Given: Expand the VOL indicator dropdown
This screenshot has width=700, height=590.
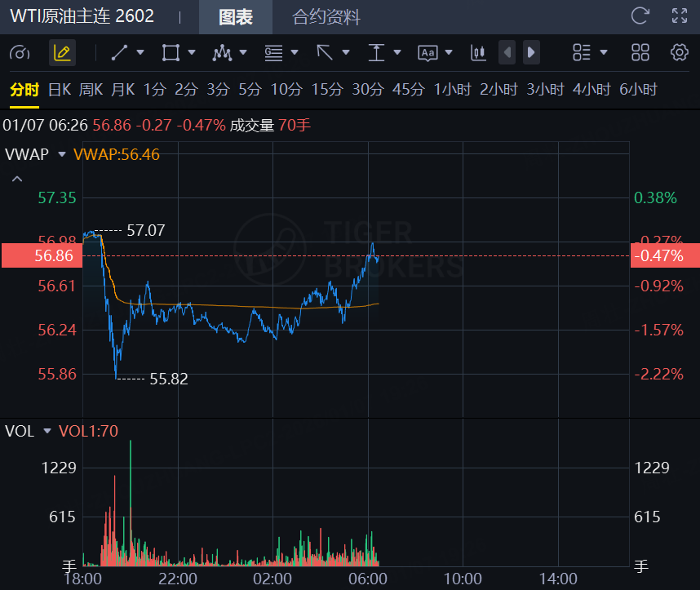Looking at the screenshot, I should tap(47, 431).
